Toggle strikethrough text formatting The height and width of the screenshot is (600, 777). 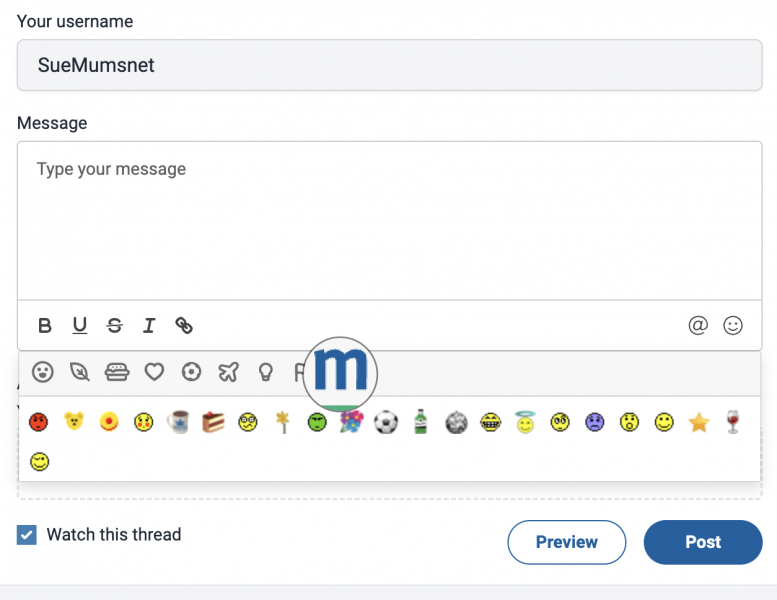[x=115, y=325]
